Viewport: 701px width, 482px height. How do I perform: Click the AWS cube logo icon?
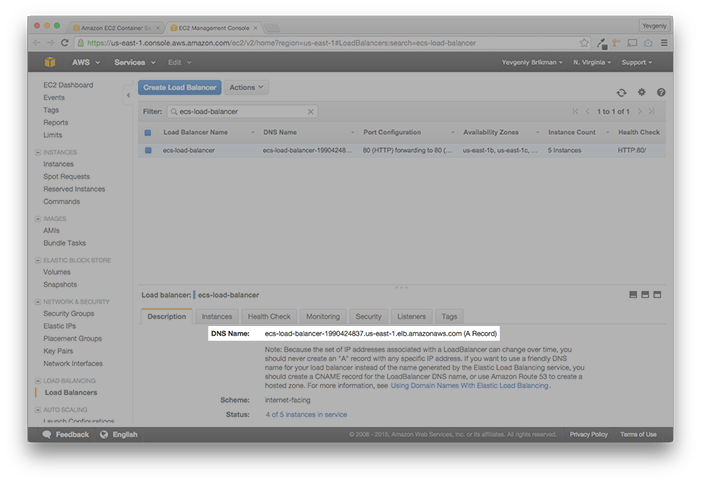coord(50,62)
